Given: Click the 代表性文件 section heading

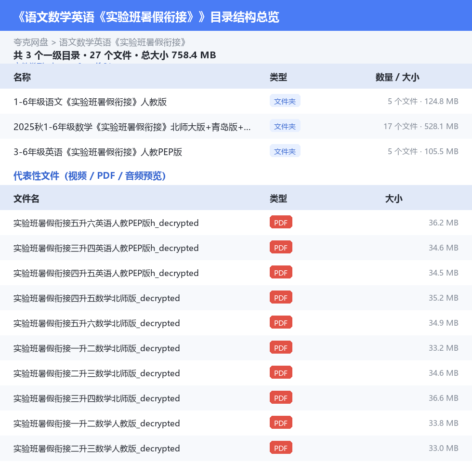Looking at the screenshot, I should [89, 175].
